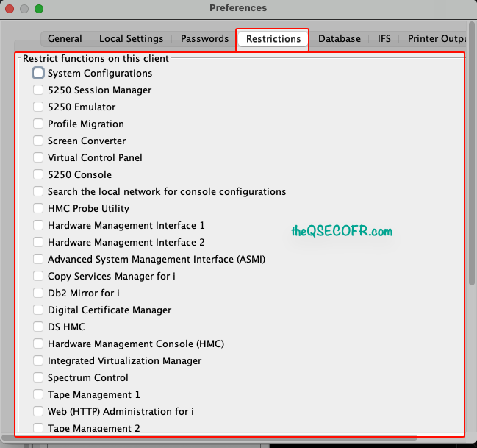Switch to the General tab

tap(65, 39)
